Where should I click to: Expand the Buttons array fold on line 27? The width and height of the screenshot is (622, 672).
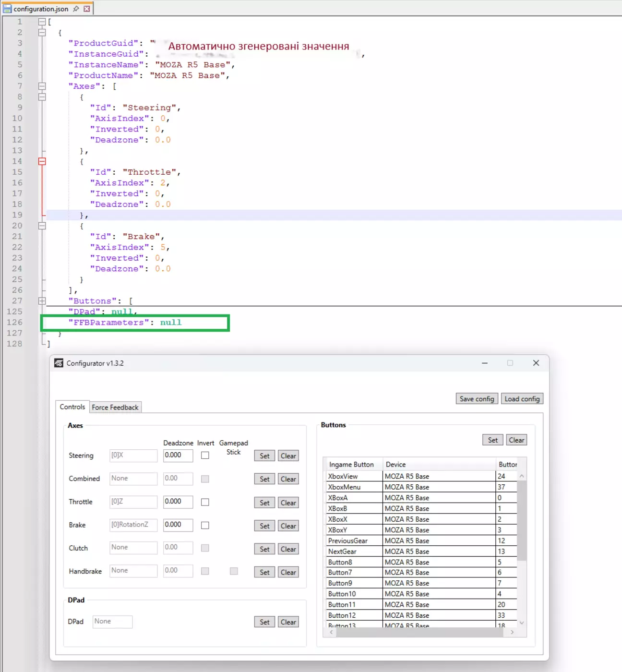click(x=42, y=301)
